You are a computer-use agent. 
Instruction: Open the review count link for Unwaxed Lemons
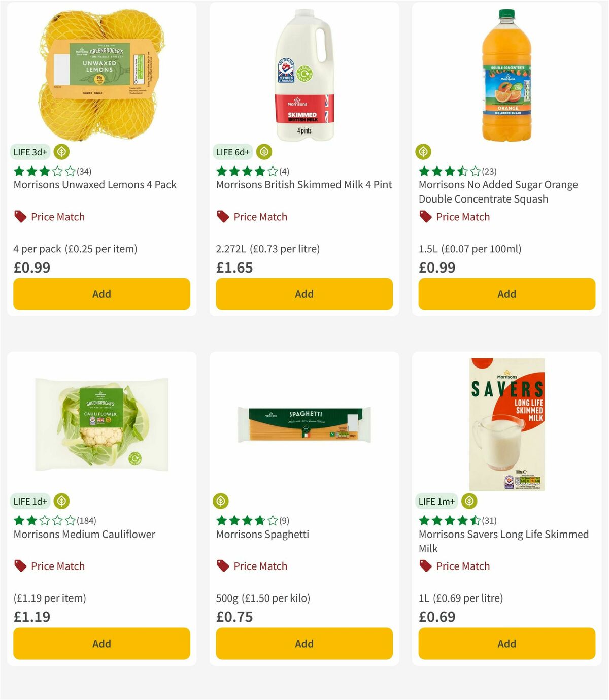[x=85, y=171]
